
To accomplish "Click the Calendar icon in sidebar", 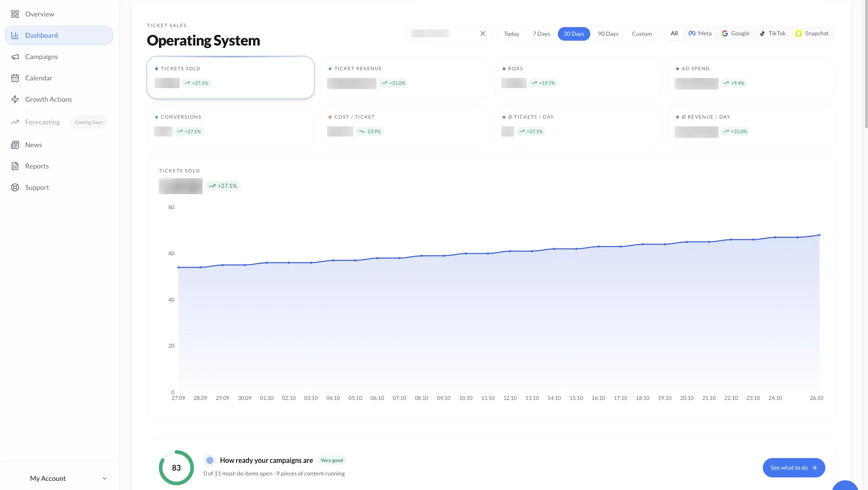I will coord(15,78).
